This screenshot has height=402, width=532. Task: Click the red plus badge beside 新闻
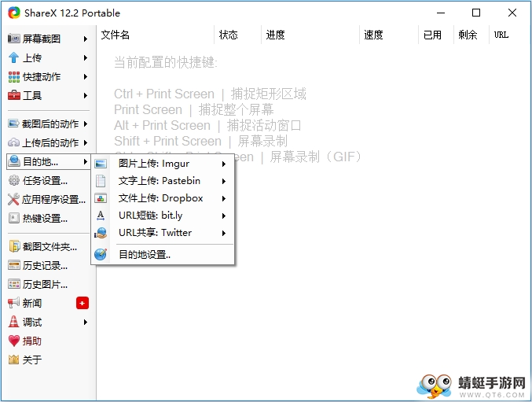click(x=83, y=303)
